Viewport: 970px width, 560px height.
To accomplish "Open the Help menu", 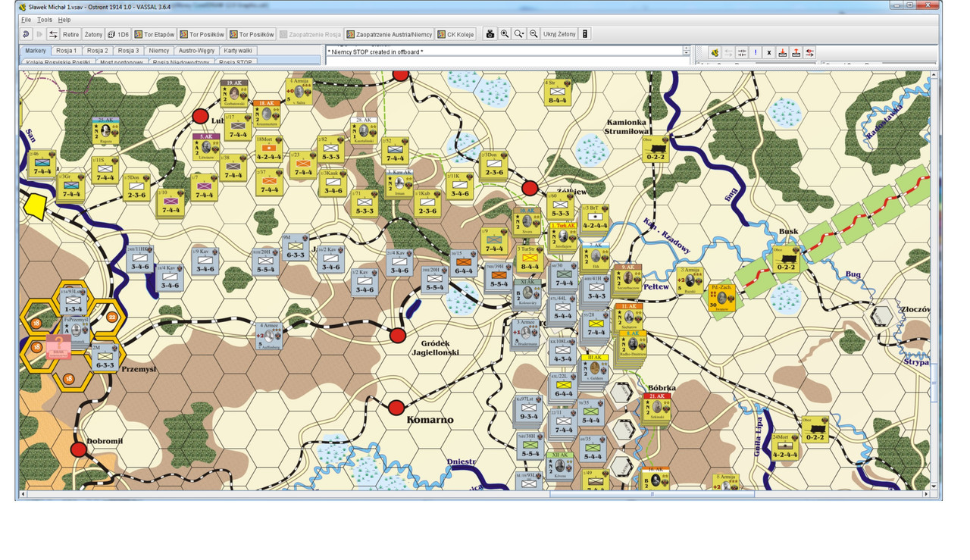I will pyautogui.click(x=64, y=20).
